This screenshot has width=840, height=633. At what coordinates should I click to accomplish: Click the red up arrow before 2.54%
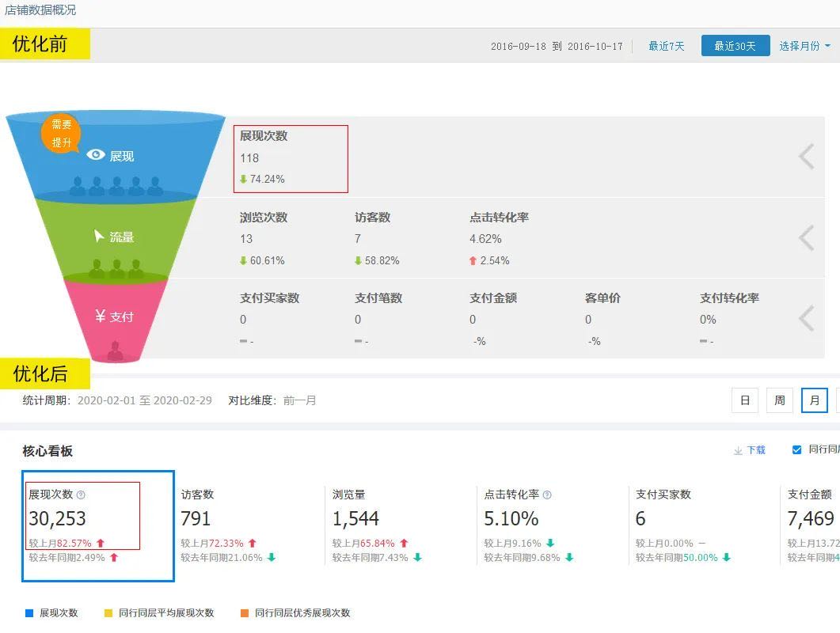(473, 261)
